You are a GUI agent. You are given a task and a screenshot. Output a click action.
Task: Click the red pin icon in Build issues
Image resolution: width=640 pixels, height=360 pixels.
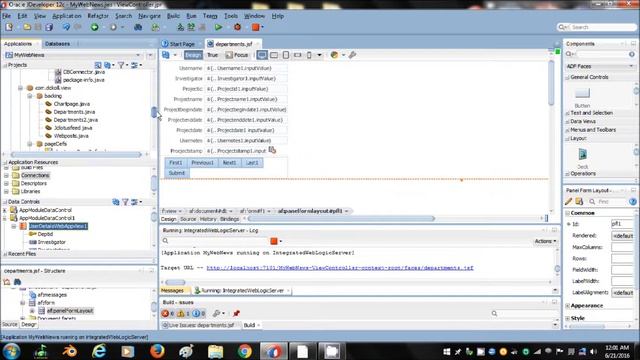pos(236,313)
